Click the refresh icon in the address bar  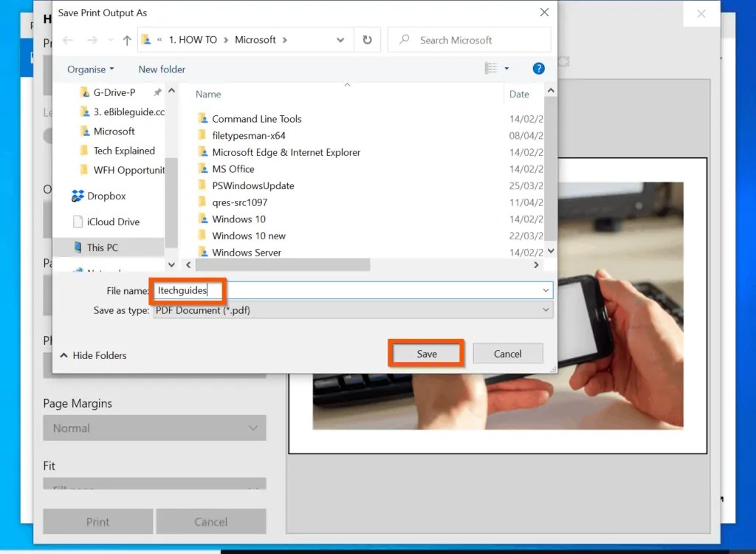[367, 40]
